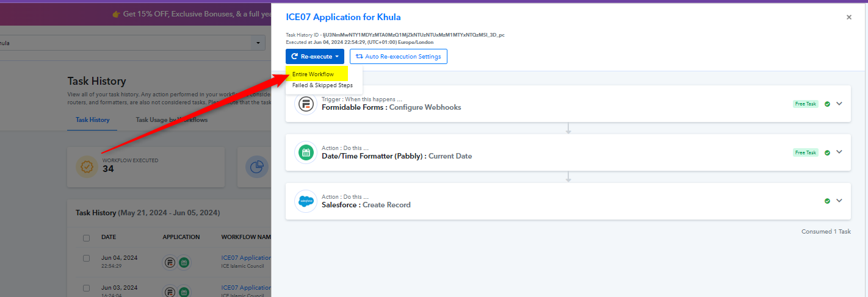Click green success check on Formidable Forms step
This screenshot has height=297, width=868.
pos(827,104)
